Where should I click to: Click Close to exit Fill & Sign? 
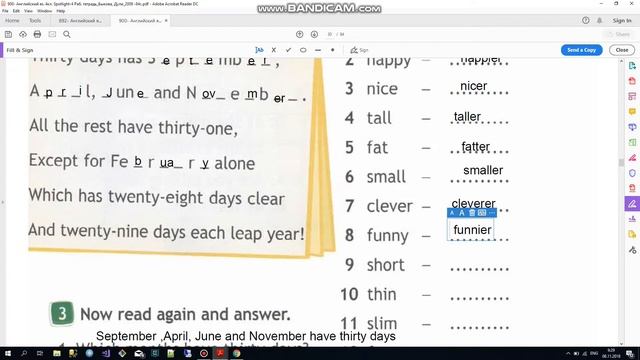(x=622, y=50)
